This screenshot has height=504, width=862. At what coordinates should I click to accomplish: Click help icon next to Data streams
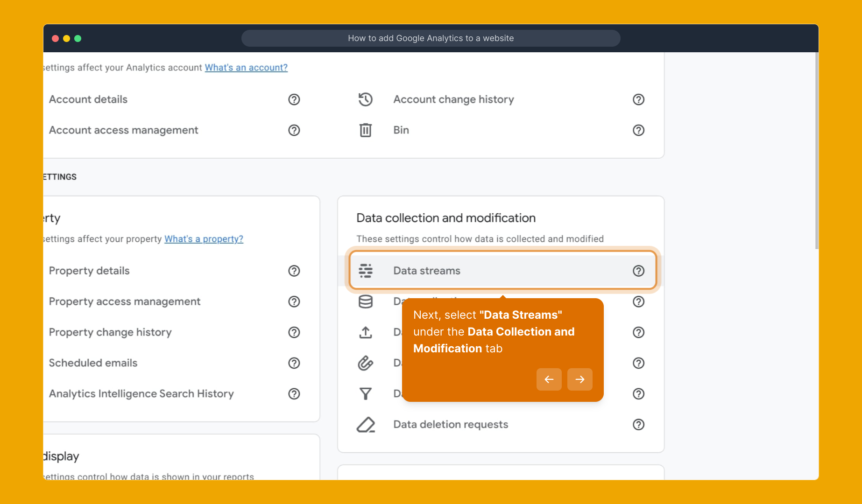[638, 271]
